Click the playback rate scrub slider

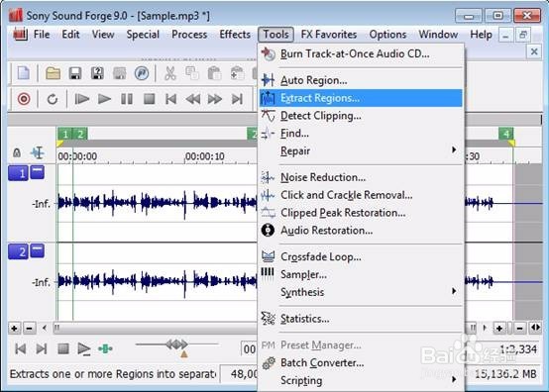(x=176, y=344)
